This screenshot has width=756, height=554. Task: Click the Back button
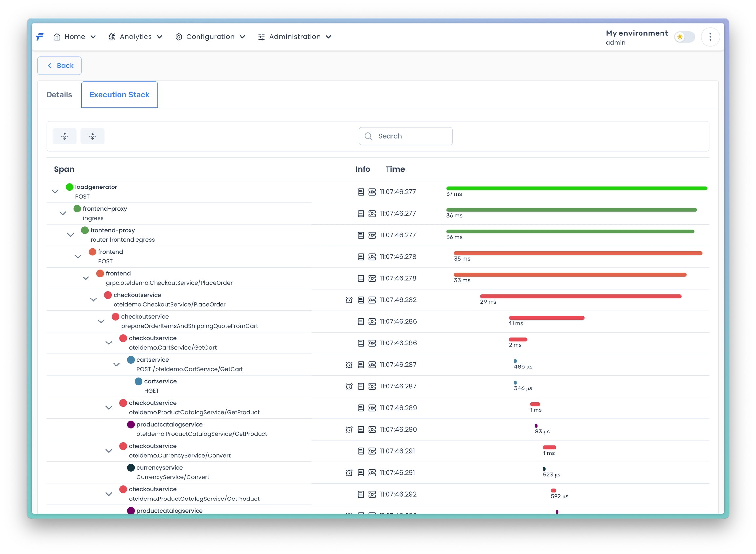click(60, 66)
